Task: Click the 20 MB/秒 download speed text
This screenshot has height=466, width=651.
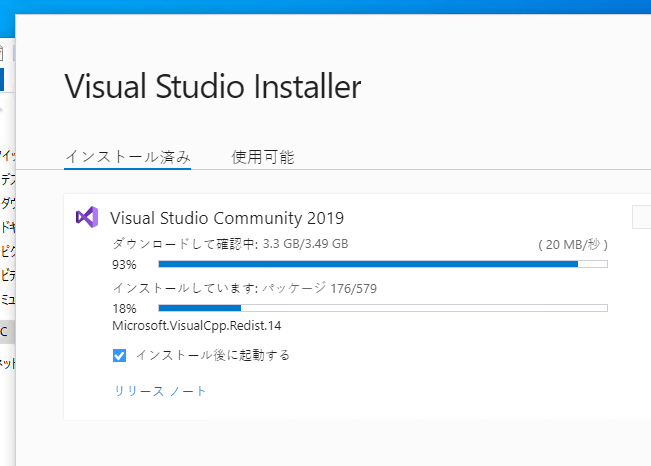Action: (573, 245)
